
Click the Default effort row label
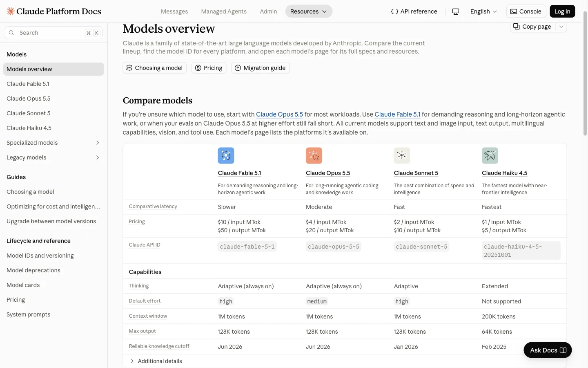point(145,301)
